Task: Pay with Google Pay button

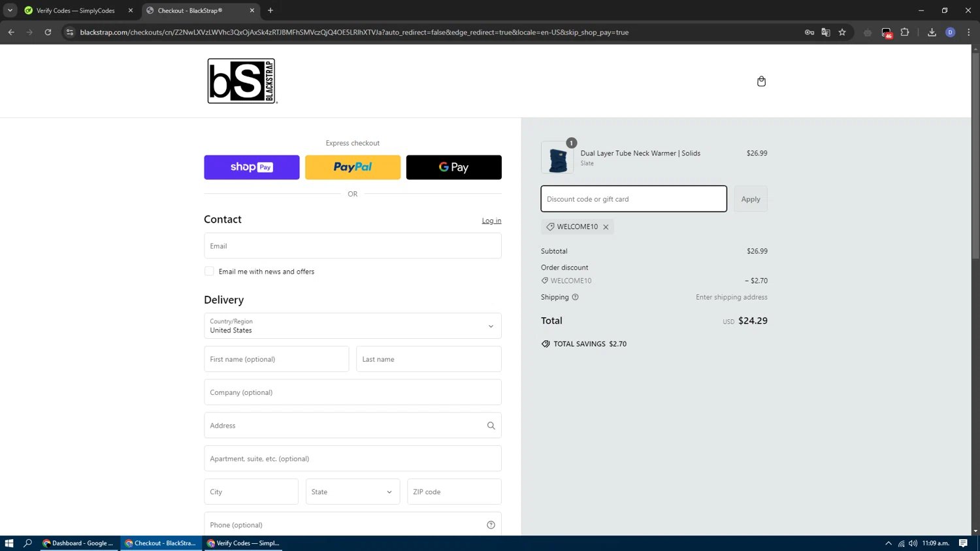Action: click(454, 167)
